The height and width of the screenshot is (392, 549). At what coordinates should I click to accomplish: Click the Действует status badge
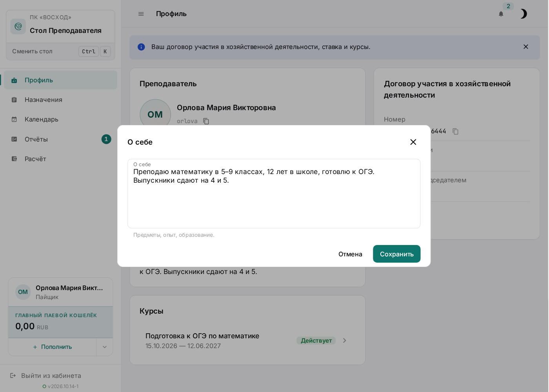tap(316, 341)
